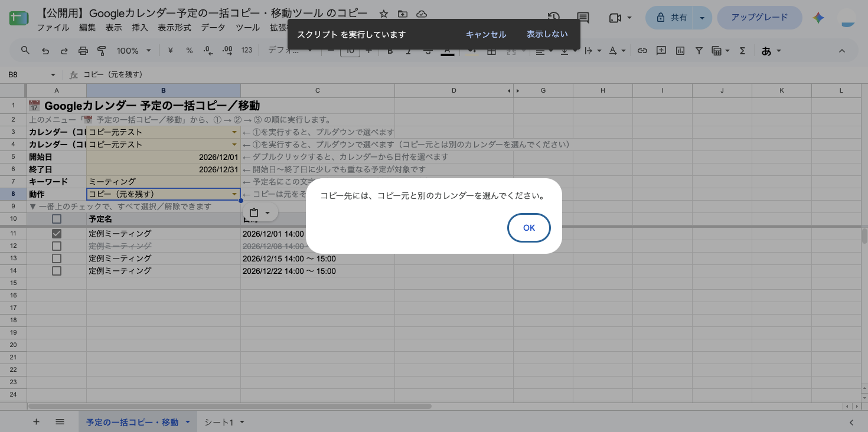Click キャンセル to stop the script
Screen dimensions: 868x432
point(486,34)
